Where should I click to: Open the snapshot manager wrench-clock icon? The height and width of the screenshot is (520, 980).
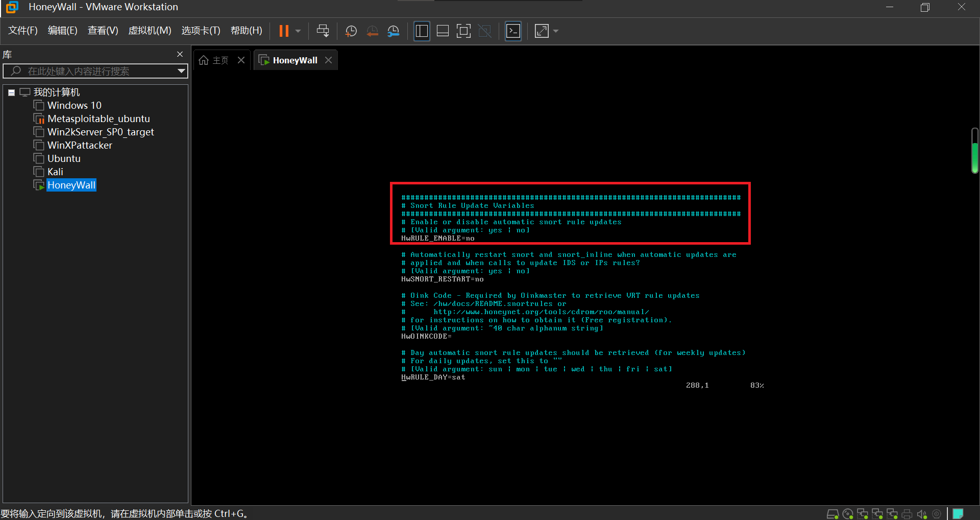tap(393, 31)
